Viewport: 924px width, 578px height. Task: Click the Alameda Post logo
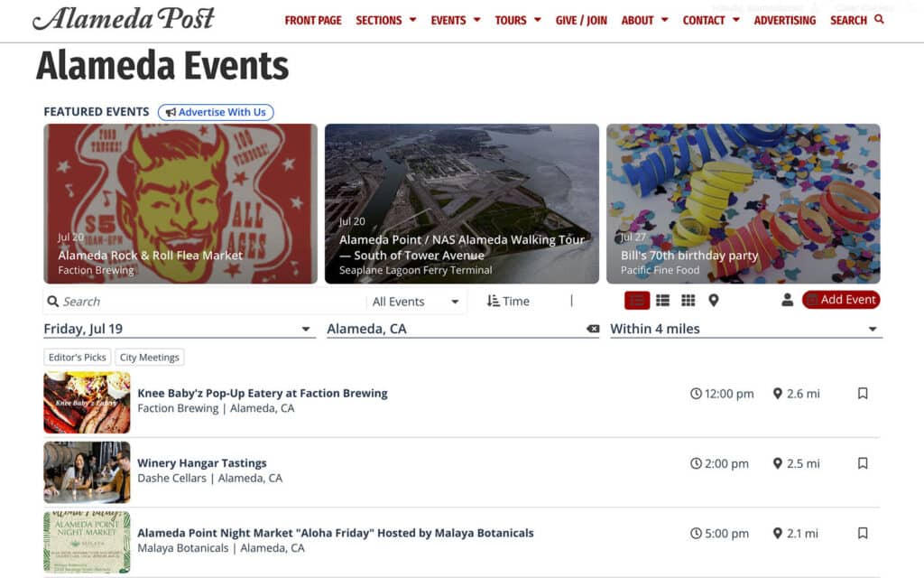click(x=124, y=18)
